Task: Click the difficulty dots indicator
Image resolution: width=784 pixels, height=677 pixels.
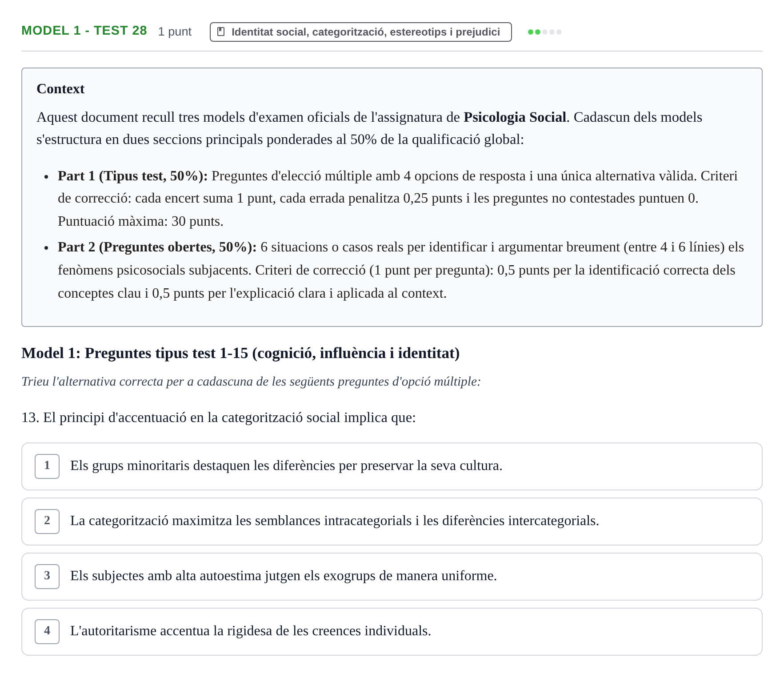Action: (544, 32)
